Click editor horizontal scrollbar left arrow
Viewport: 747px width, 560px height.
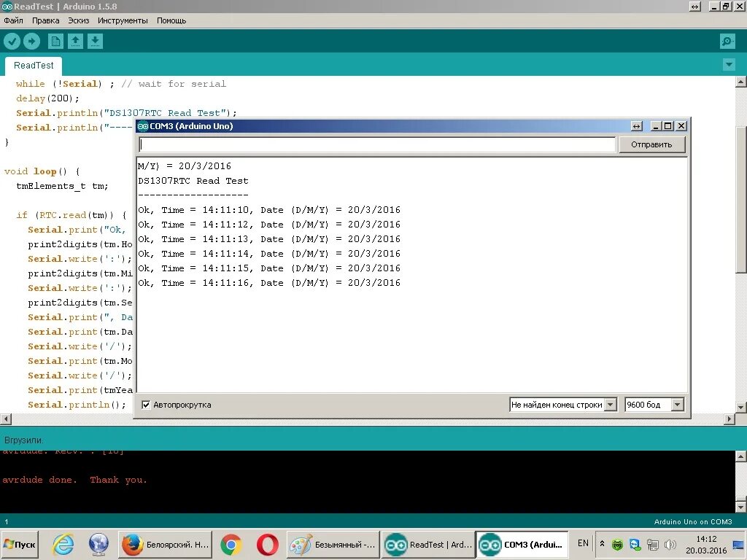pyautogui.click(x=6, y=419)
